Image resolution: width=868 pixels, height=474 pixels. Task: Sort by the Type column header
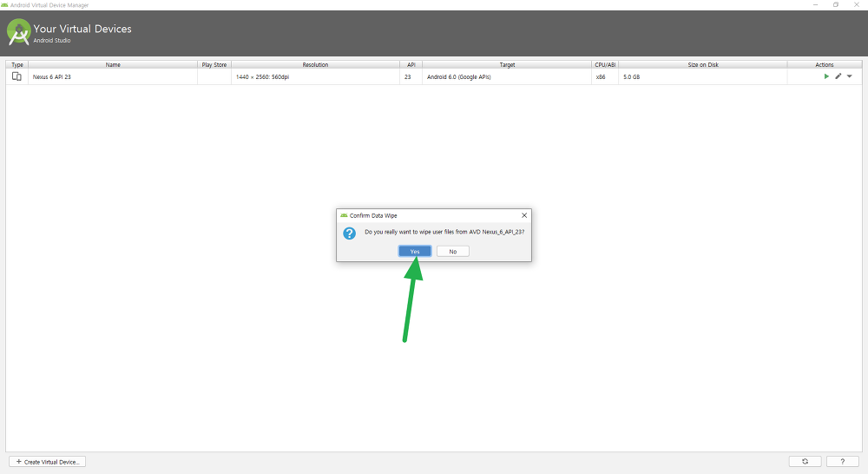point(17,65)
